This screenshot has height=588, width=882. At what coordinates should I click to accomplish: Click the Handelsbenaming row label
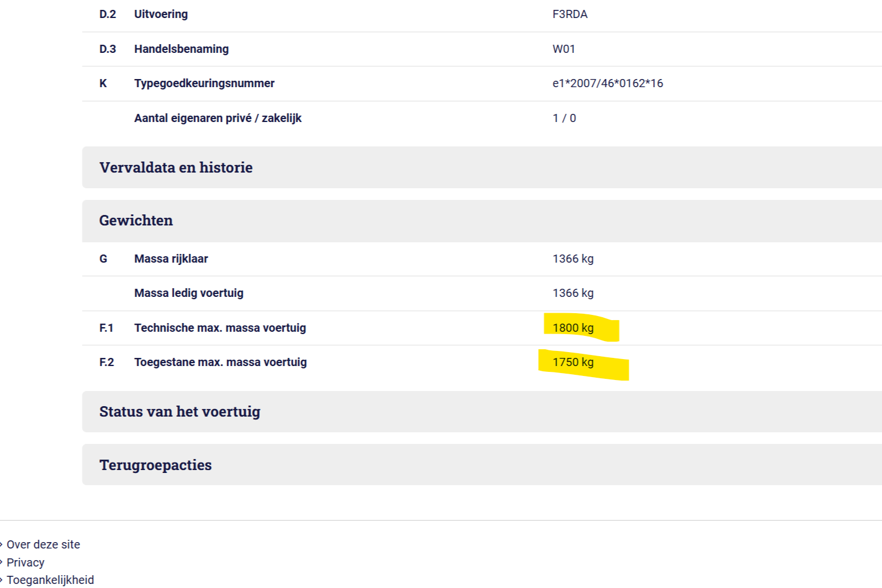tap(181, 49)
